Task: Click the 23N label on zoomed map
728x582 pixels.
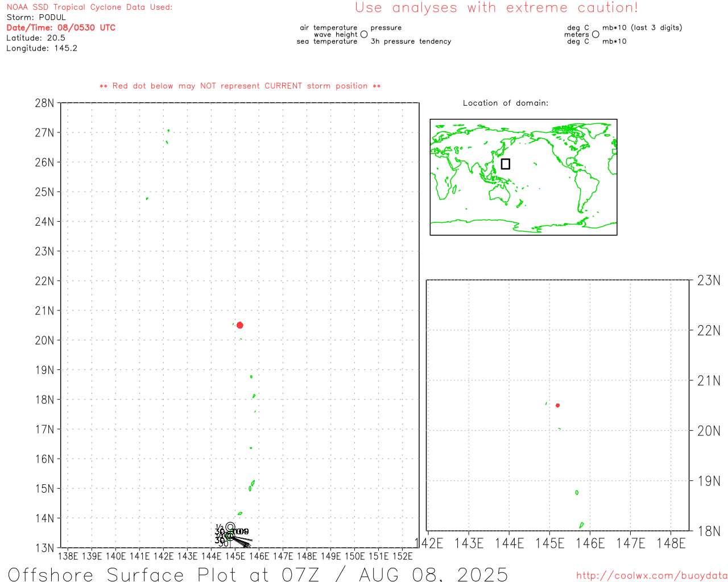Action: pos(709,280)
